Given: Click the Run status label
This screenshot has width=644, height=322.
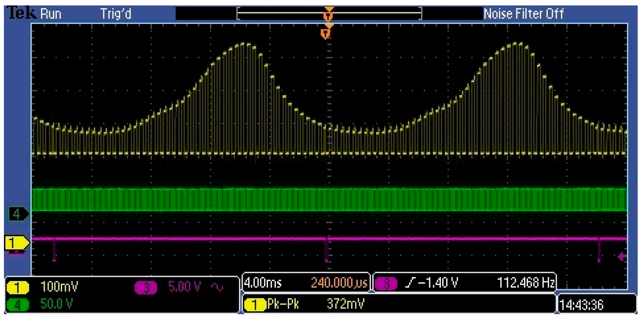Looking at the screenshot, I should (51, 14).
